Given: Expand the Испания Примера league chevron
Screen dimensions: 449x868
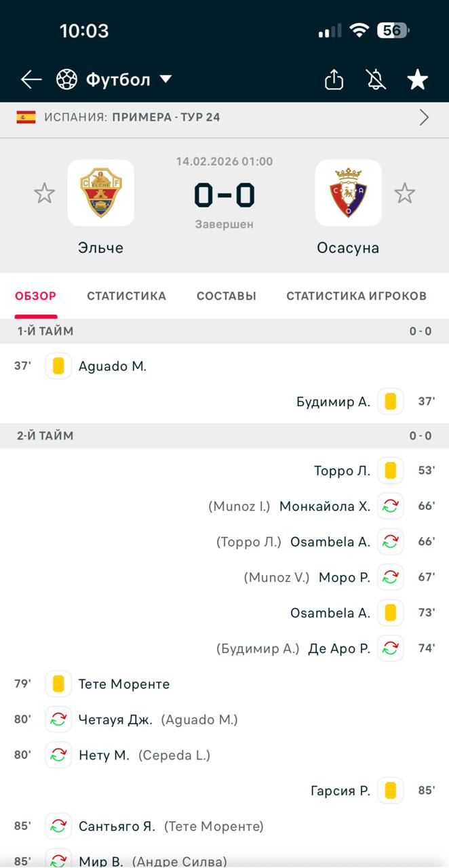Looking at the screenshot, I should coord(425,117).
